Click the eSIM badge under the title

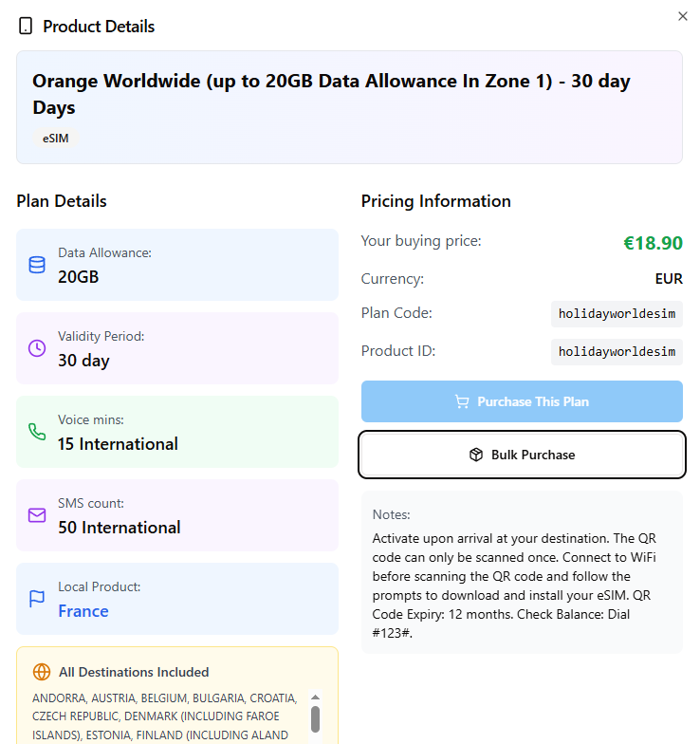coord(55,138)
